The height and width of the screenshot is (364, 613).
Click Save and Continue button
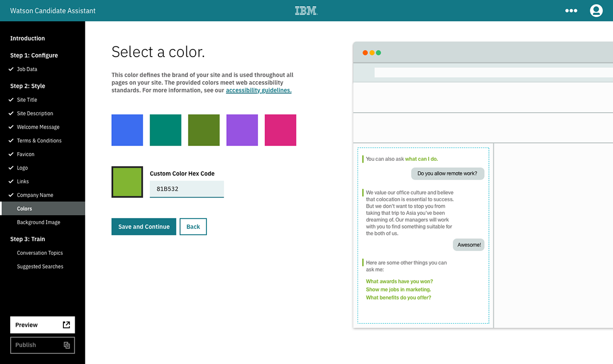coord(144,227)
